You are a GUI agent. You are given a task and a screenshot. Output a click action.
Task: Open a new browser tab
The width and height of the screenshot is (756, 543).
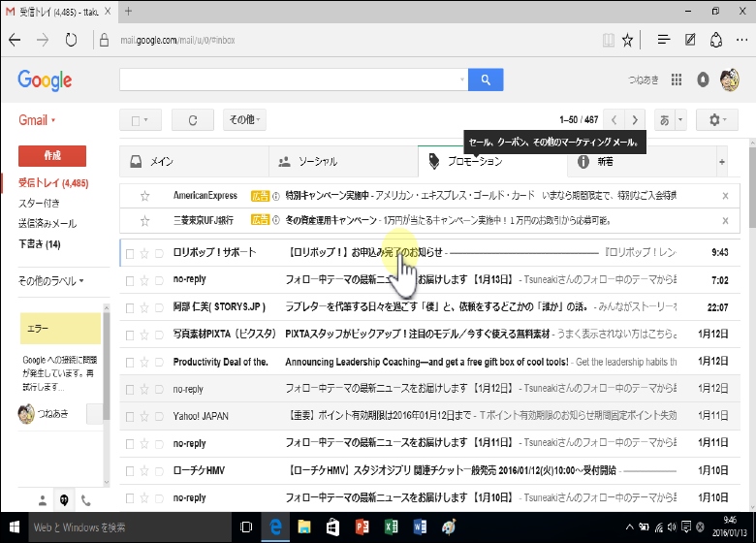tap(128, 11)
